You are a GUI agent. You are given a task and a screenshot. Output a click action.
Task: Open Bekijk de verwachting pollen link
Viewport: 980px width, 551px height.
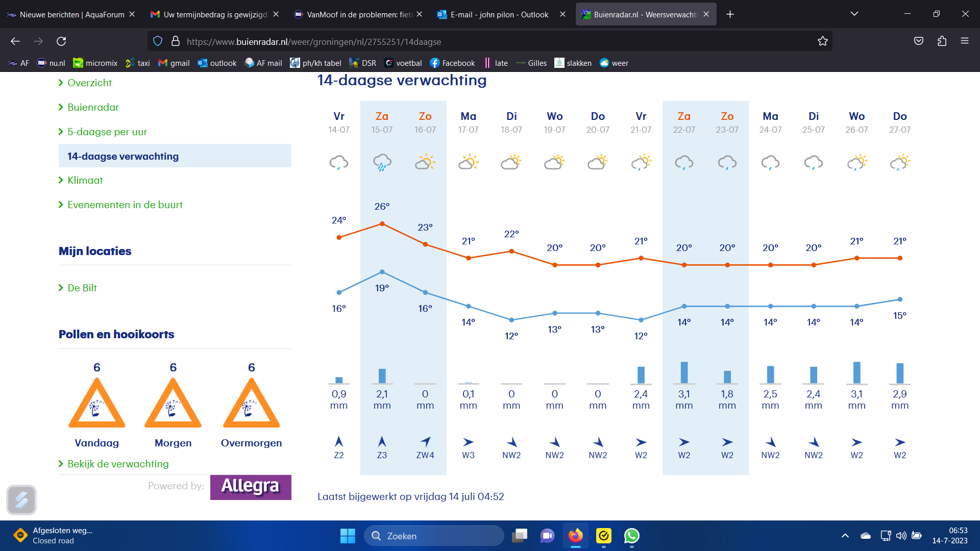coord(117,464)
